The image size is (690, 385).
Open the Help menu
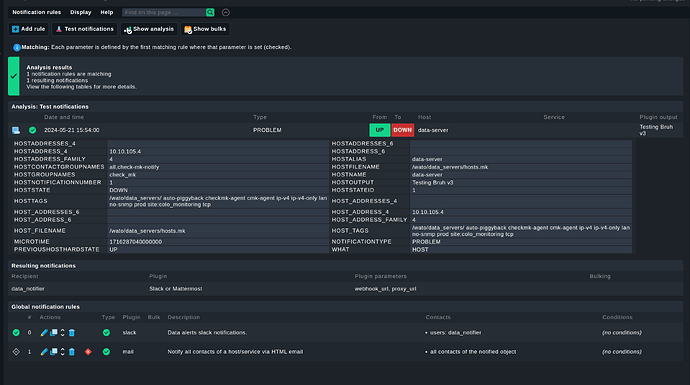pos(106,12)
